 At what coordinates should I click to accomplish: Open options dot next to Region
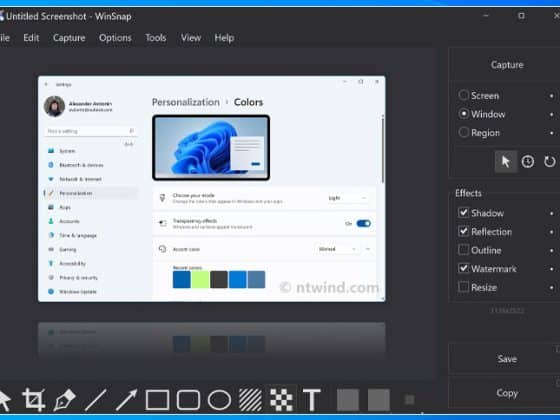[x=551, y=133]
